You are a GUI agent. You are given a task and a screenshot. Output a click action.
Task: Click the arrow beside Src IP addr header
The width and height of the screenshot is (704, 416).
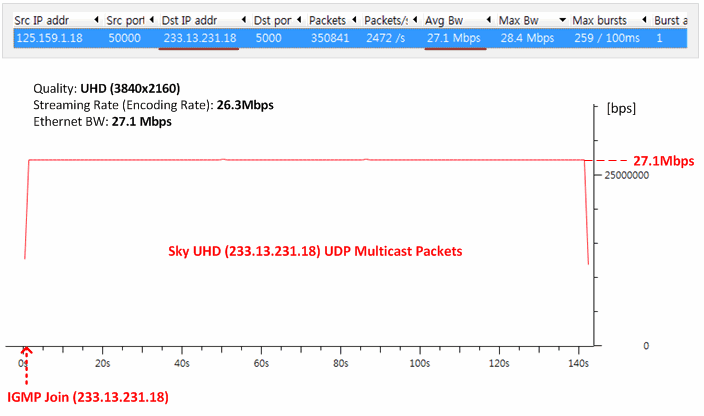96,20
